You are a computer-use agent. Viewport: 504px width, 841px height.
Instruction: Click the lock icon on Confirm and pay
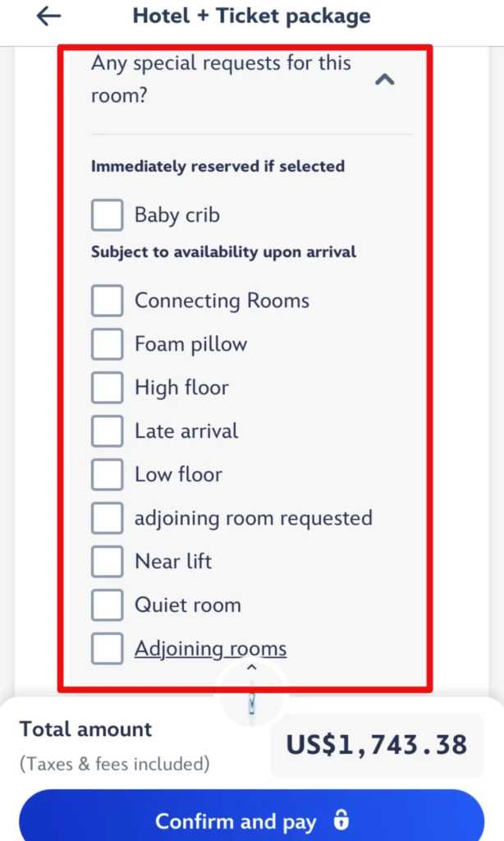[341, 820]
